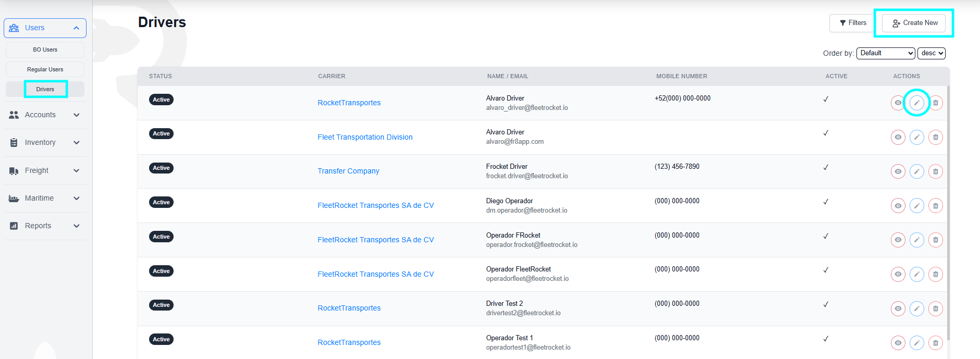Viewport: 980px width, 359px height.
Task: Open FleetRocket Transportes link for Diego Operador
Action: point(375,205)
